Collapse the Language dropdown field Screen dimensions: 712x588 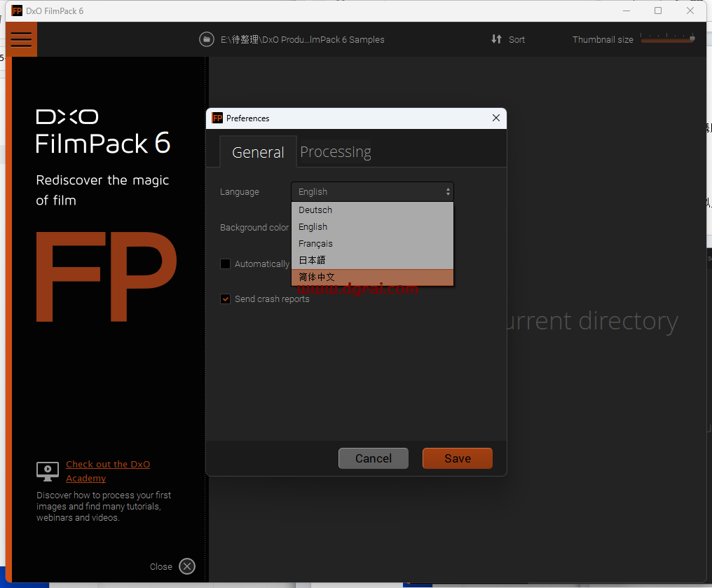[372, 191]
